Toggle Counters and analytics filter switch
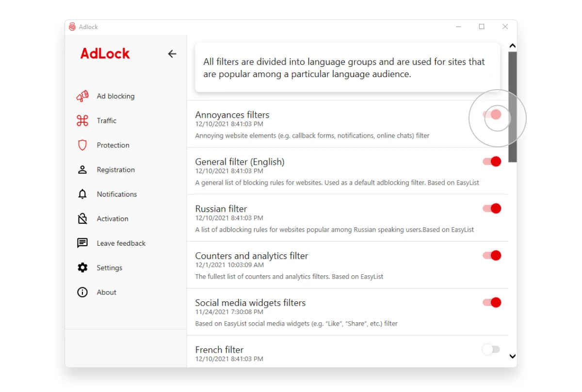Image resolution: width=582 pixels, height=392 pixels. [x=492, y=255]
